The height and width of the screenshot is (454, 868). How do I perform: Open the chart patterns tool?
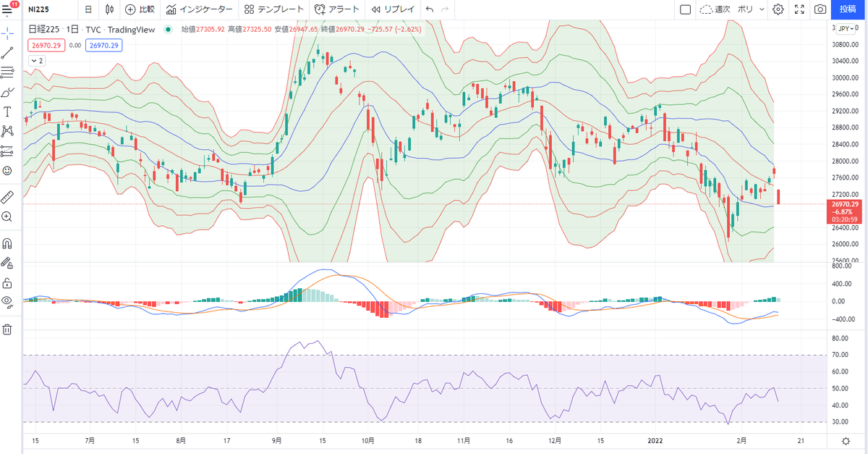coord(7,131)
